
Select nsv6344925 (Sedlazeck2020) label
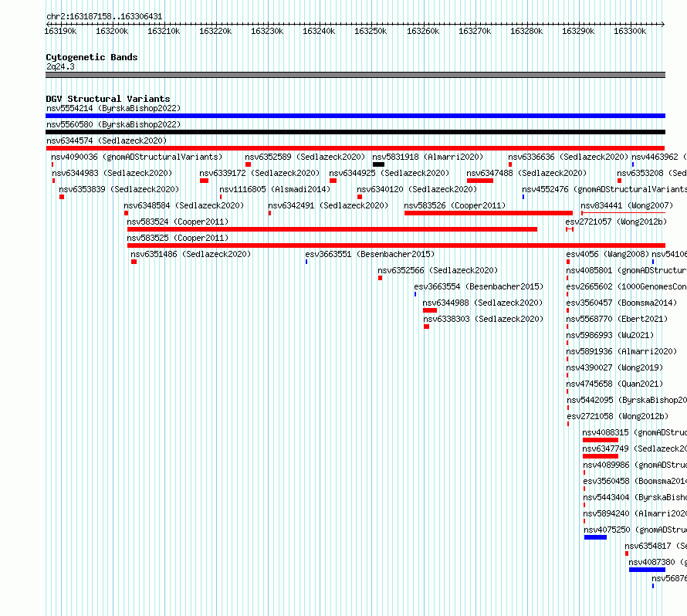click(x=389, y=173)
